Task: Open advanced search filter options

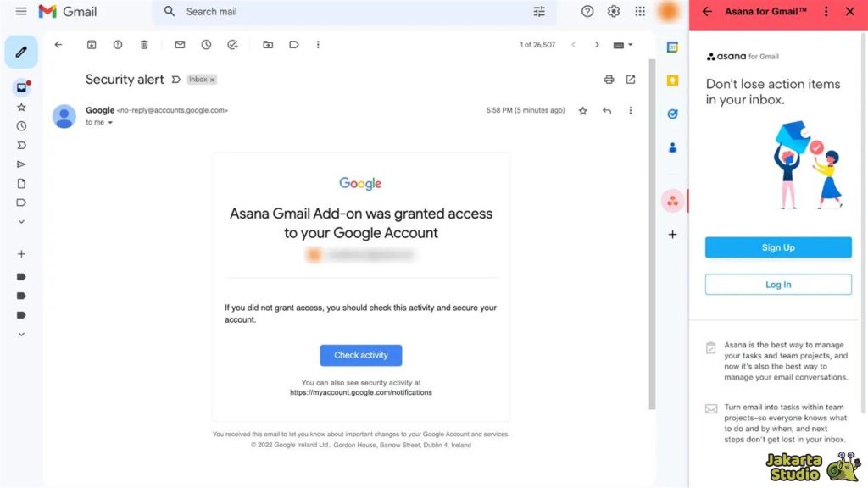Action: pos(538,11)
